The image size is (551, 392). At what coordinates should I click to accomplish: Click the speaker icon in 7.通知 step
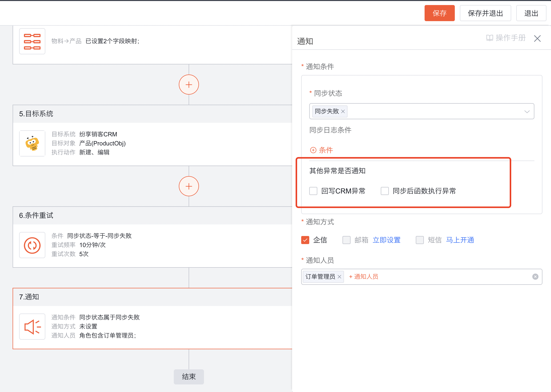pos(32,327)
